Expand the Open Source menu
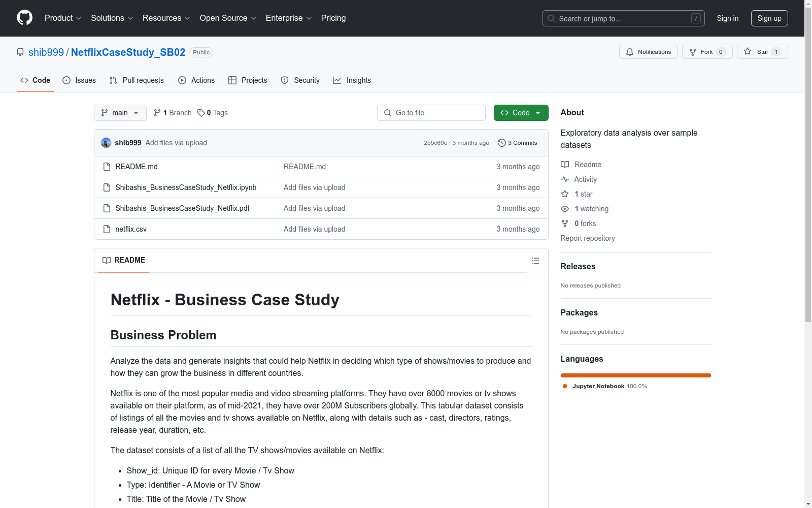 (228, 18)
